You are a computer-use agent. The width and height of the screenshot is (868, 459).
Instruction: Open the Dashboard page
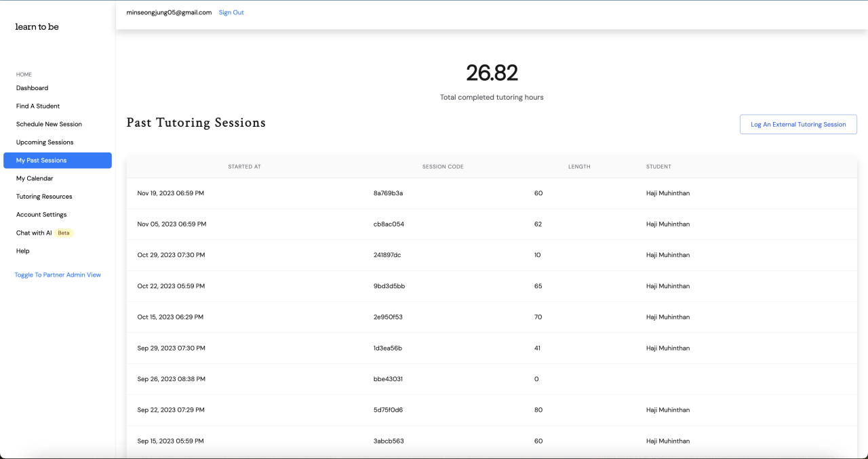point(32,88)
